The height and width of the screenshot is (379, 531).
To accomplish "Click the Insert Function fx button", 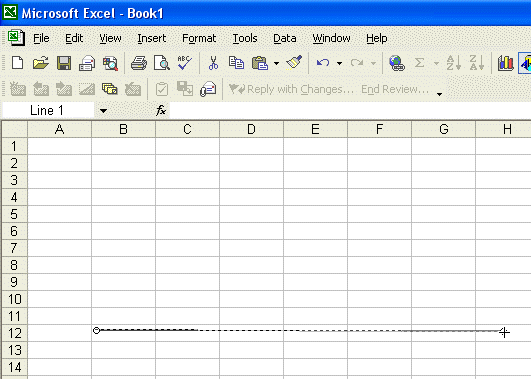I will pos(161,110).
